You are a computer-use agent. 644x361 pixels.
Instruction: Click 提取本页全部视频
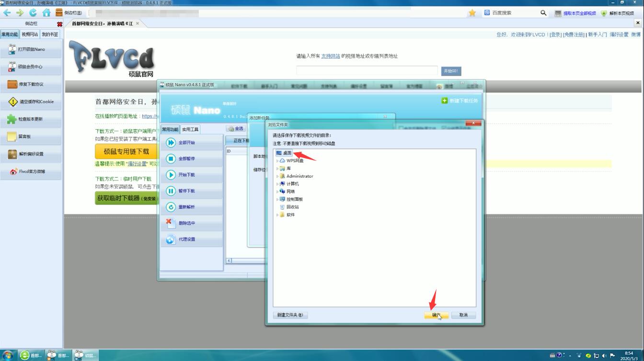click(x=575, y=13)
